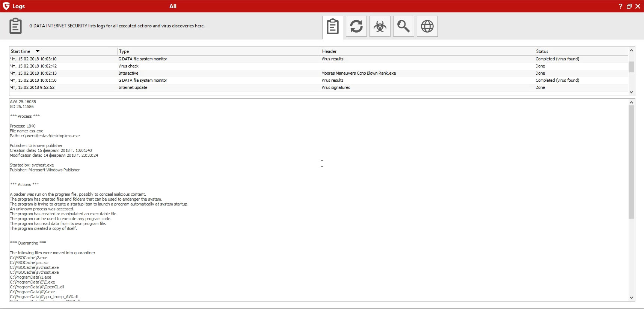
Task: Click up arrow of the details pane scrollbar
Action: (x=631, y=102)
